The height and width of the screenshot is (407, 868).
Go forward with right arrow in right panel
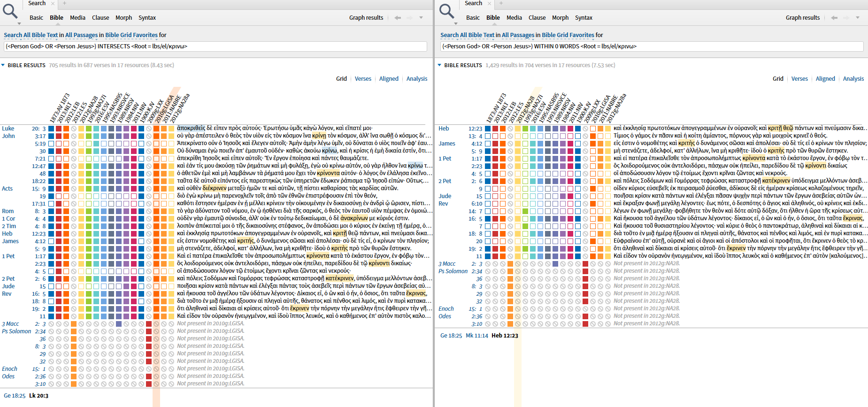pos(846,18)
